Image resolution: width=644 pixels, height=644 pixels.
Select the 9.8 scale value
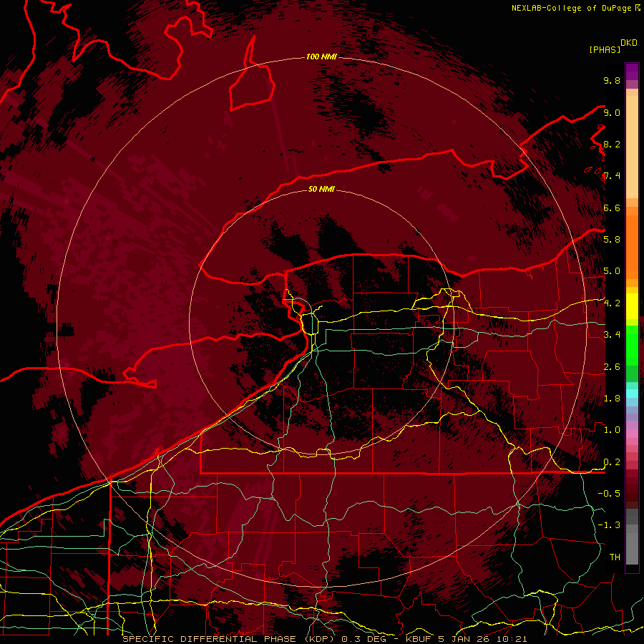coord(612,80)
